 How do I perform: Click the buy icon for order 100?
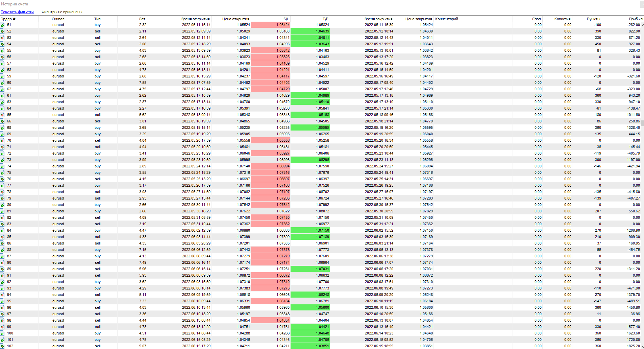coord(2,333)
